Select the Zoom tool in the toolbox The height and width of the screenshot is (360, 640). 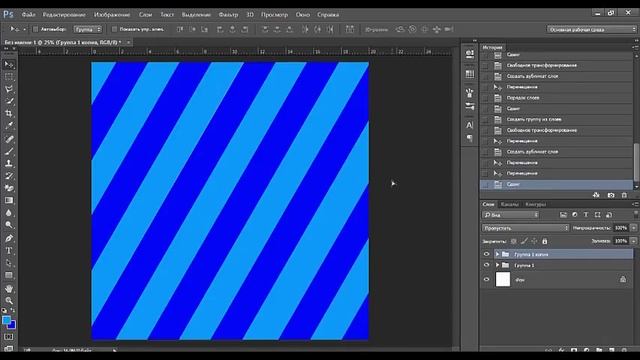pyautogui.click(x=9, y=301)
